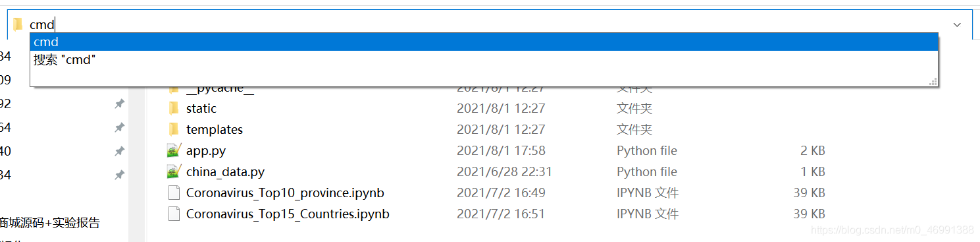Image resolution: width=980 pixels, height=242 pixels.
Task: Click the __pycache__ folder icon
Action: point(174,88)
